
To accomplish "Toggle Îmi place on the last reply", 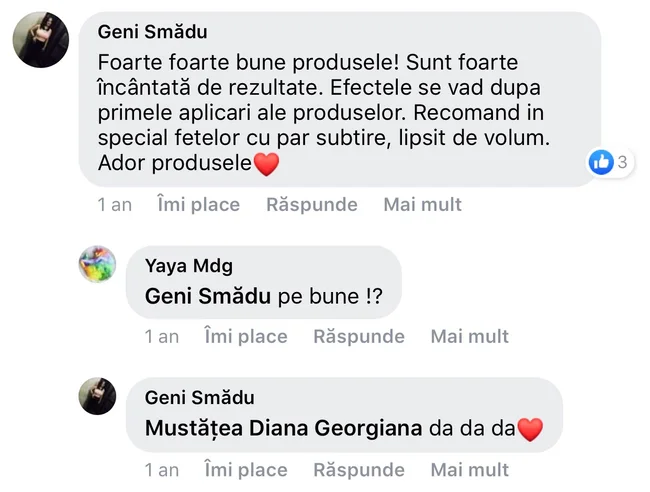I will coord(245,469).
